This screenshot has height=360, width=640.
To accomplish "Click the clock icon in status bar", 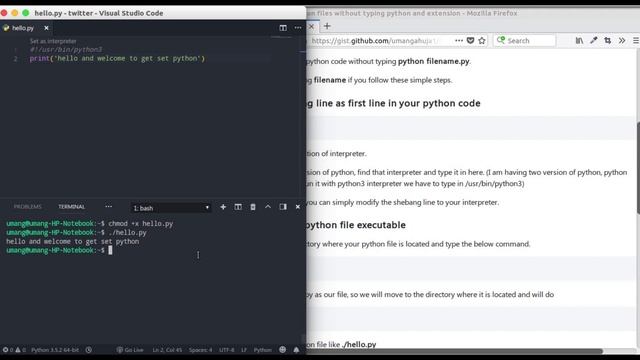I will [89, 350].
